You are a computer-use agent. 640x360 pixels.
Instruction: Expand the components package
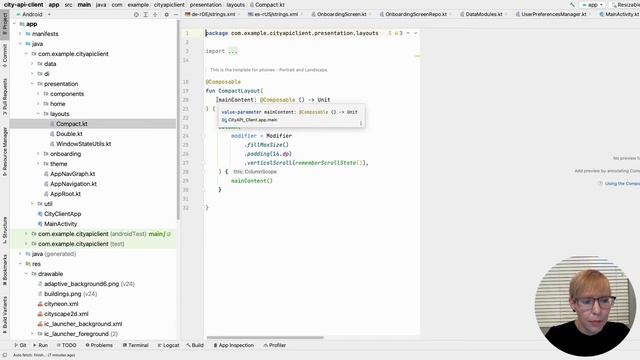coord(38,94)
